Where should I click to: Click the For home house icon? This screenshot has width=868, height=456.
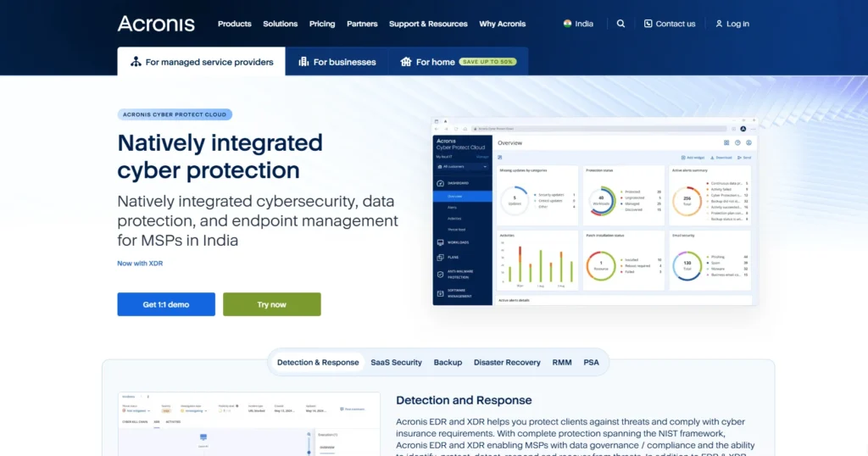point(405,62)
